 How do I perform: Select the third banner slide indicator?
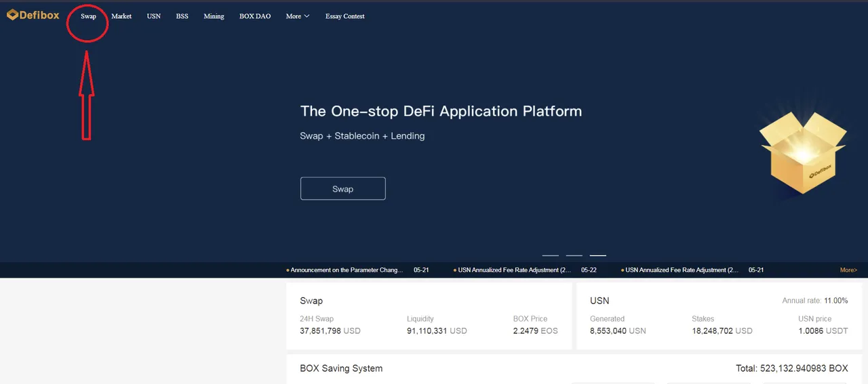click(x=598, y=255)
